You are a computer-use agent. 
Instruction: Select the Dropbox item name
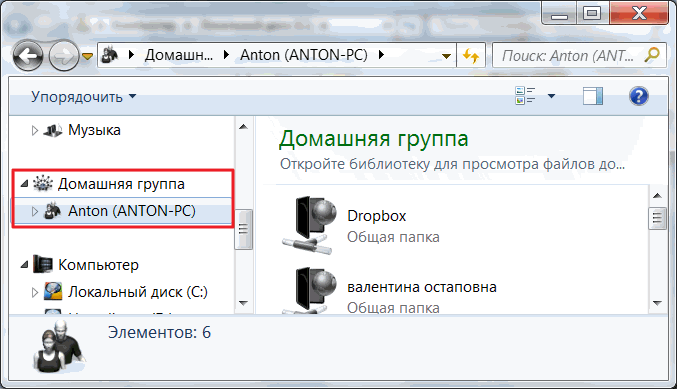tap(376, 216)
